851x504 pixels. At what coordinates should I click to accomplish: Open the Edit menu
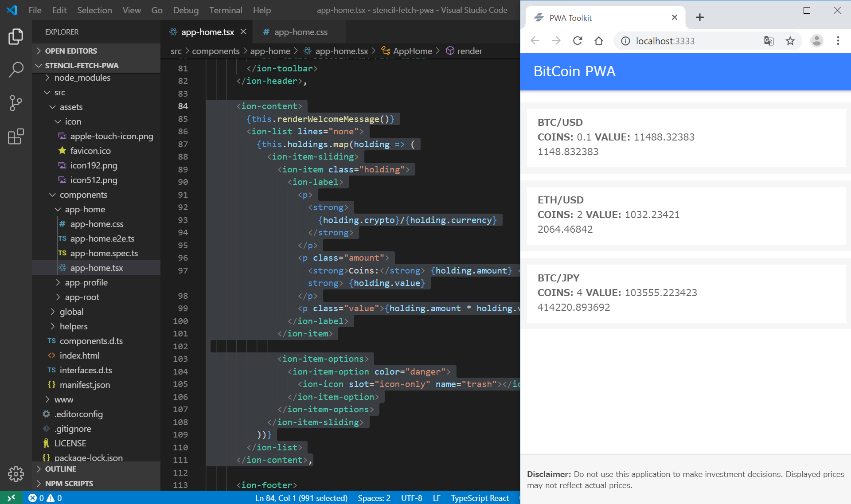click(x=59, y=10)
